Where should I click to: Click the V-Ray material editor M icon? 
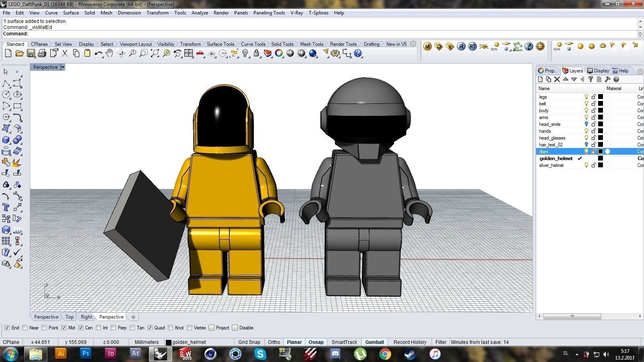coord(427,47)
